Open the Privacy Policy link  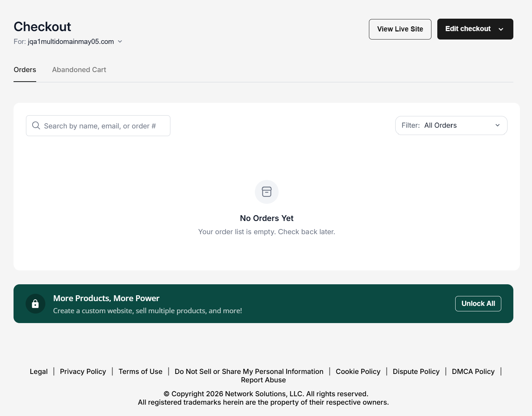pos(83,372)
